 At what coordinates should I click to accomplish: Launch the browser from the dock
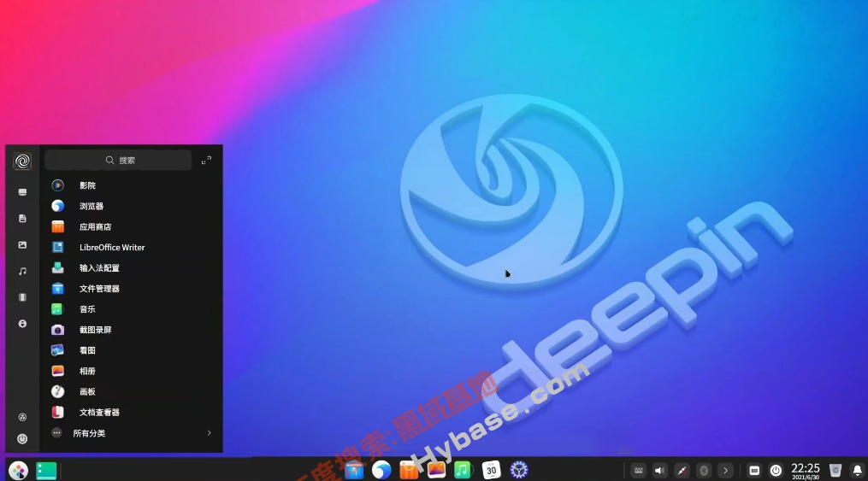tap(381, 471)
